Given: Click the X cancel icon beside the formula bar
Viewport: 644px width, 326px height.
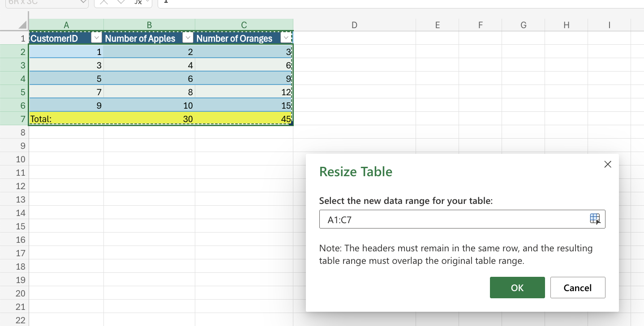Looking at the screenshot, I should coord(104,2).
